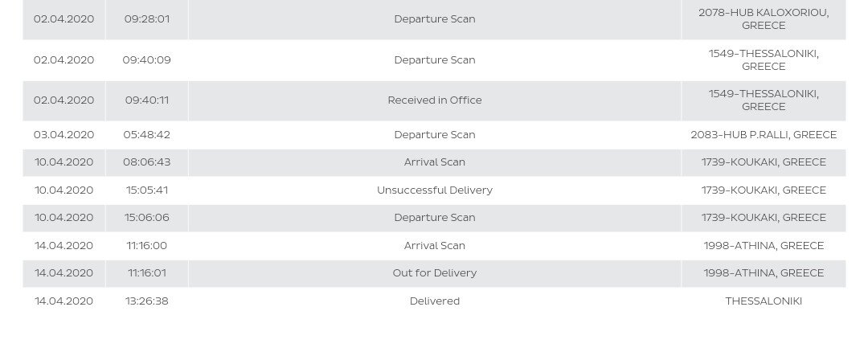Select the Delivered status cell
The width and height of the screenshot is (868, 352).
coord(435,301)
